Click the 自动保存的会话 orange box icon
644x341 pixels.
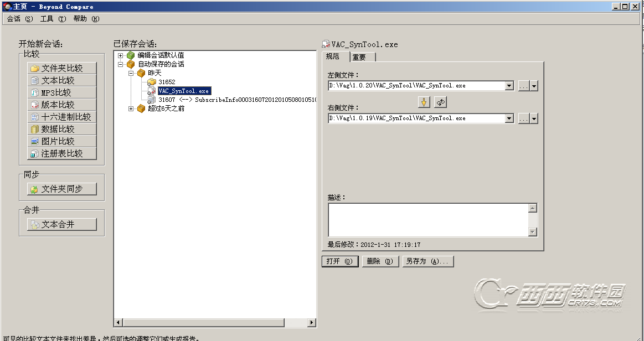131,64
